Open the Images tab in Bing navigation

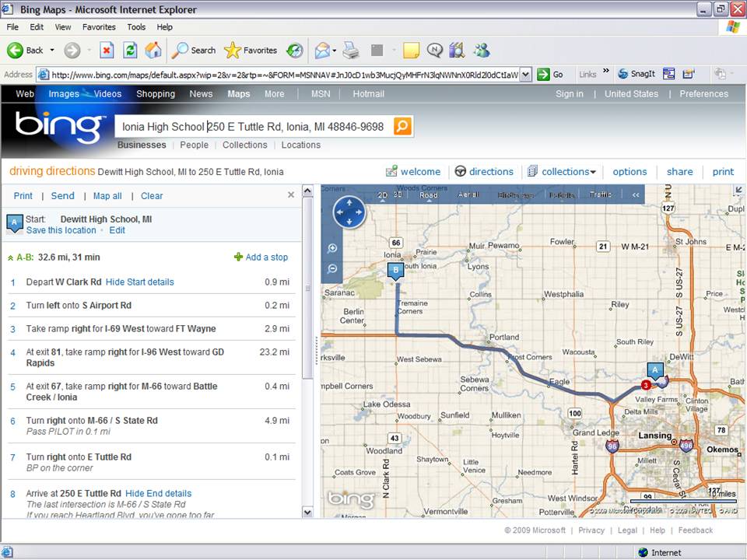64,94
